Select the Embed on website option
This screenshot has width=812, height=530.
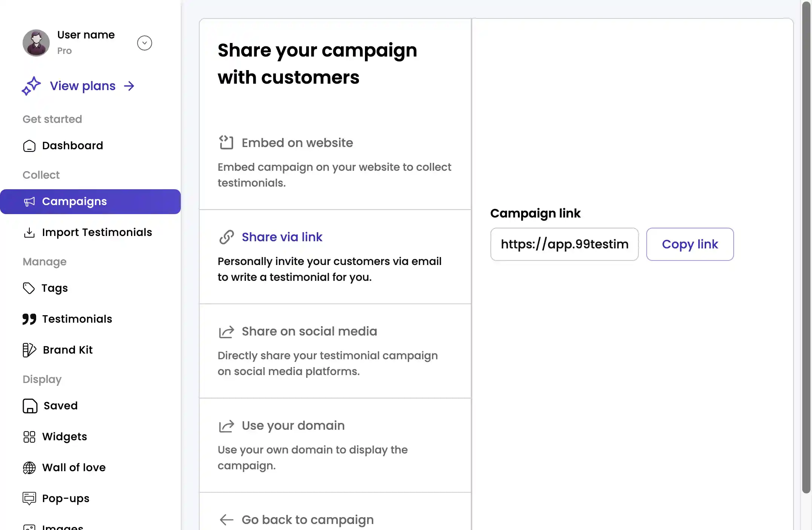(x=297, y=143)
